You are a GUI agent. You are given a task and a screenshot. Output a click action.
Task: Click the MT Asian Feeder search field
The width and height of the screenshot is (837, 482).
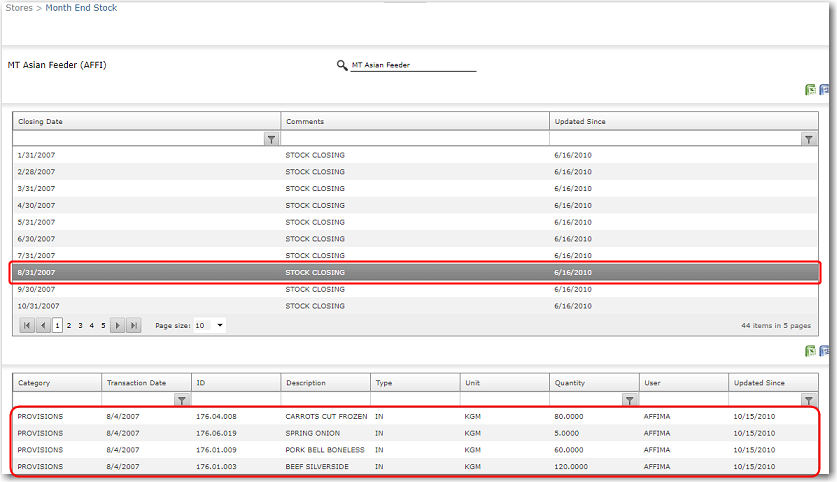pyautogui.click(x=412, y=66)
